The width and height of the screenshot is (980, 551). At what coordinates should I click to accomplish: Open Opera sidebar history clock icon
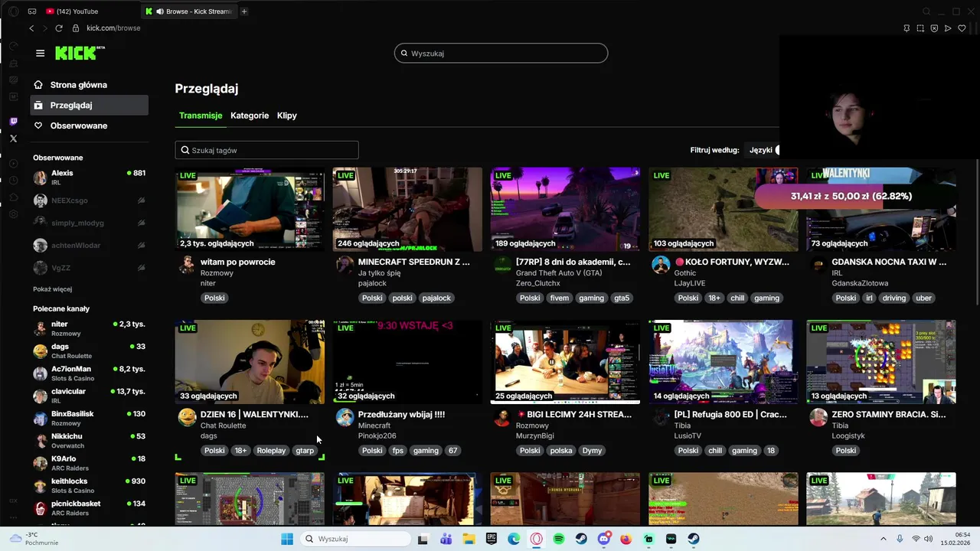point(13,181)
